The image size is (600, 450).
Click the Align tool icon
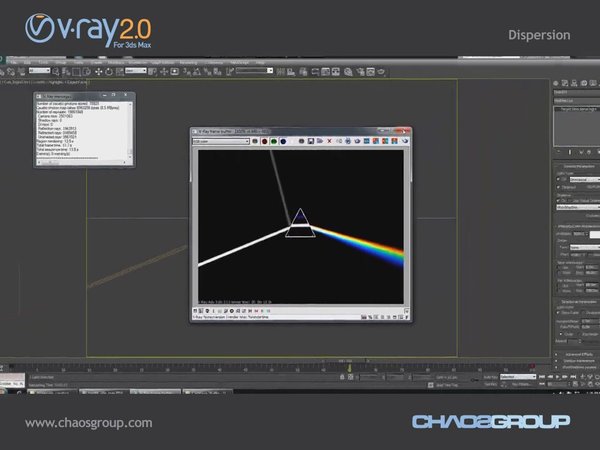coord(292,72)
